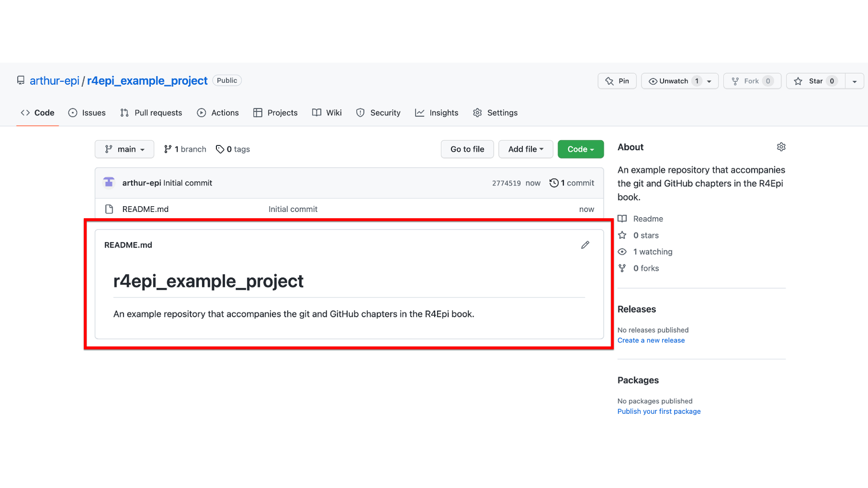Viewport: 868px width, 488px height.
Task: Open the Insights tab
Action: (437, 113)
